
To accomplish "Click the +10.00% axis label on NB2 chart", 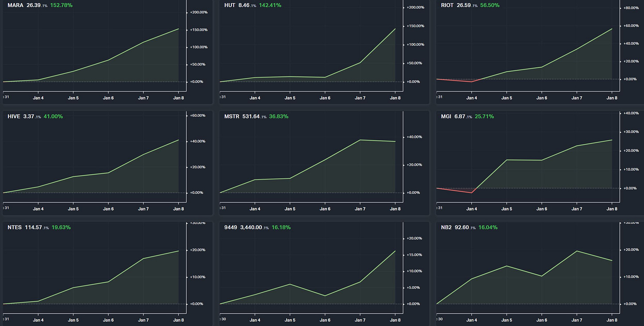I will [x=631, y=277].
